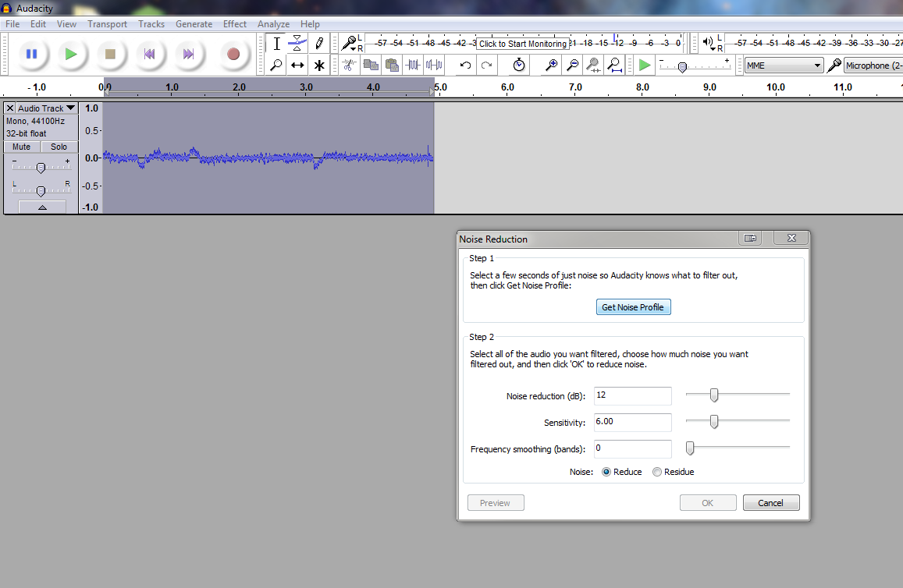Image resolution: width=903 pixels, height=588 pixels.
Task: Click the Stop transport button
Action: pyautogui.click(x=110, y=54)
